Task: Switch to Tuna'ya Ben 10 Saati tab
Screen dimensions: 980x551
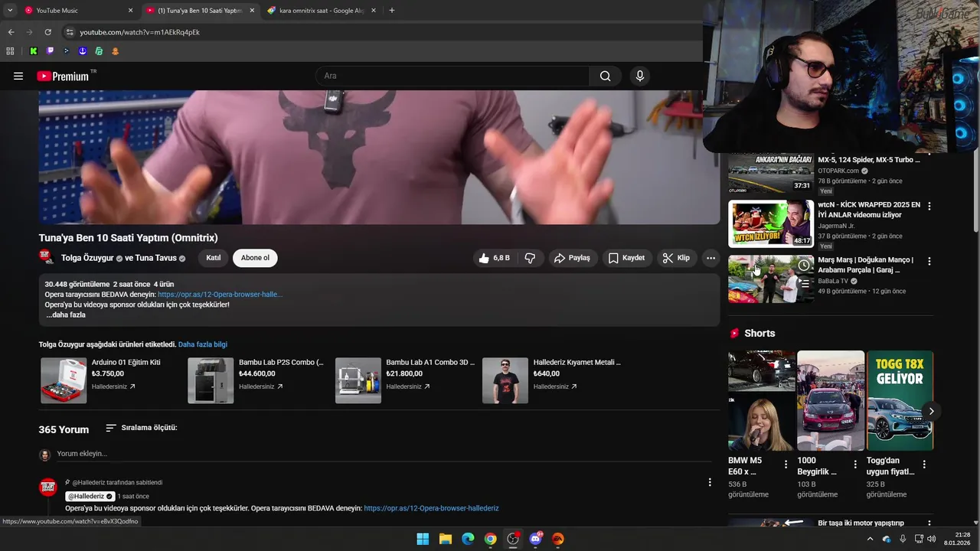Action: pyautogui.click(x=201, y=11)
